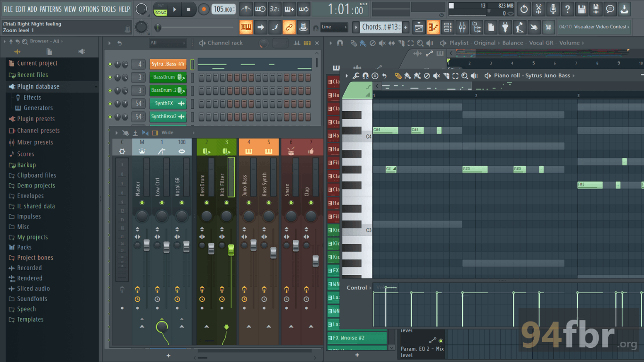Click the Master crown icon in mixer
Screen dimensions: 644x362
click(x=142, y=151)
